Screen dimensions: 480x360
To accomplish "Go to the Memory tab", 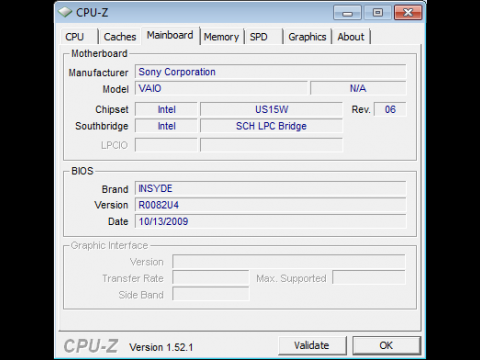I will point(222,37).
